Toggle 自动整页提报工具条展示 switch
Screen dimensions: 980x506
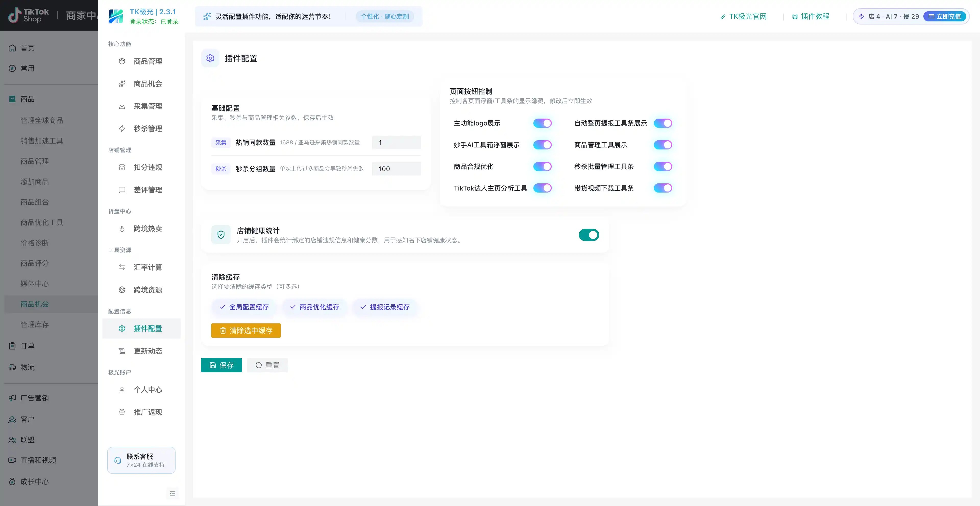pos(663,123)
